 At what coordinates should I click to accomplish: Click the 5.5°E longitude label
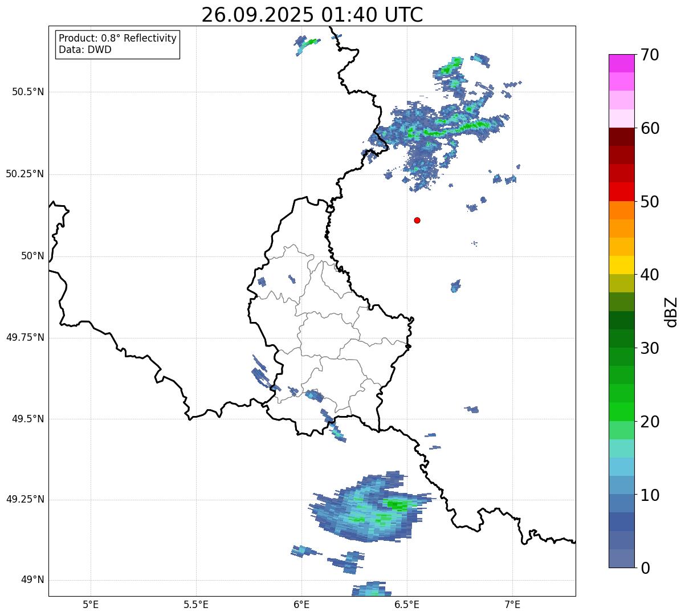click(x=196, y=604)
